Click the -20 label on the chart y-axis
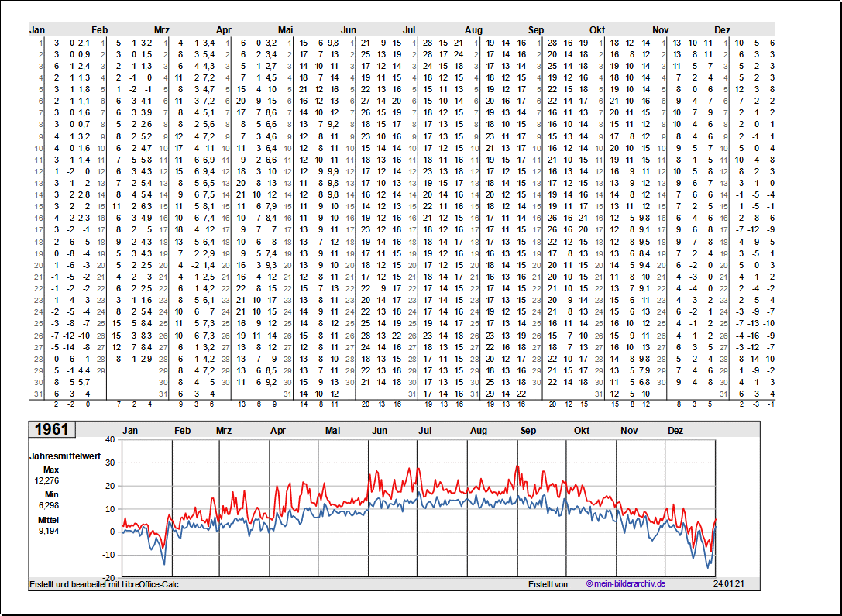 (x=108, y=578)
